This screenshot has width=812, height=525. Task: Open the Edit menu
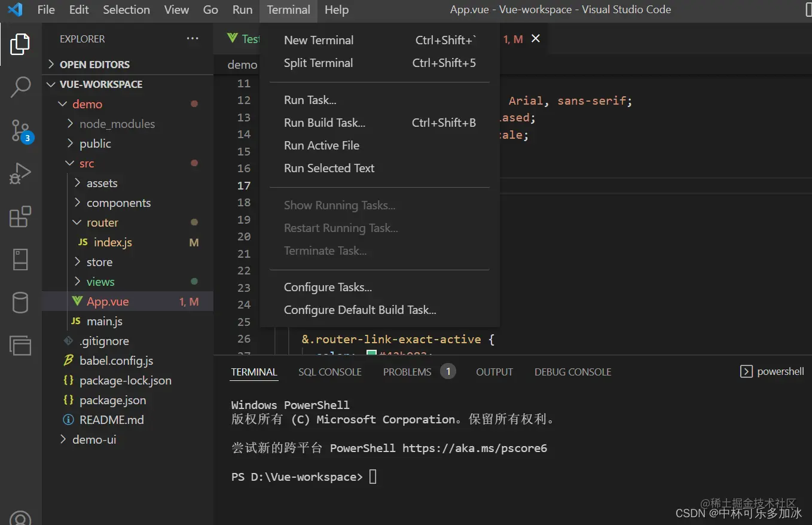(79, 10)
